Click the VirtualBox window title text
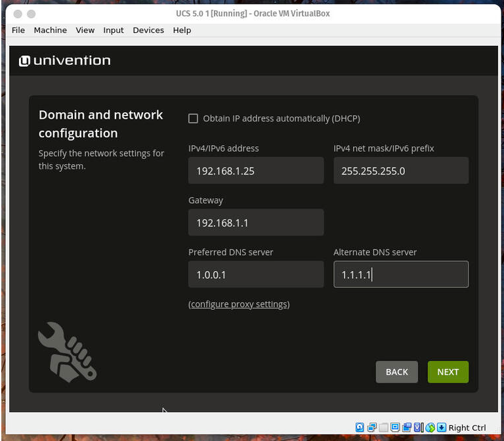The width and height of the screenshot is (504, 441). pyautogui.click(x=253, y=14)
